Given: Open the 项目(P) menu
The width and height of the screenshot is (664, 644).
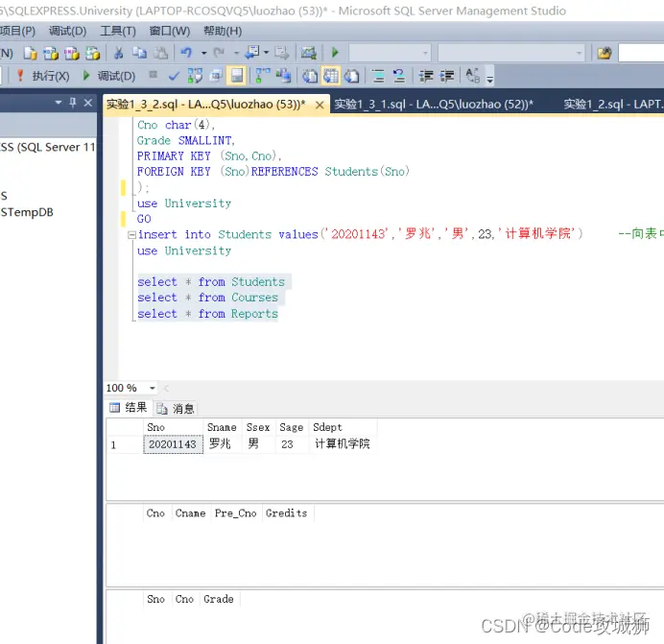Looking at the screenshot, I should (x=17, y=31).
